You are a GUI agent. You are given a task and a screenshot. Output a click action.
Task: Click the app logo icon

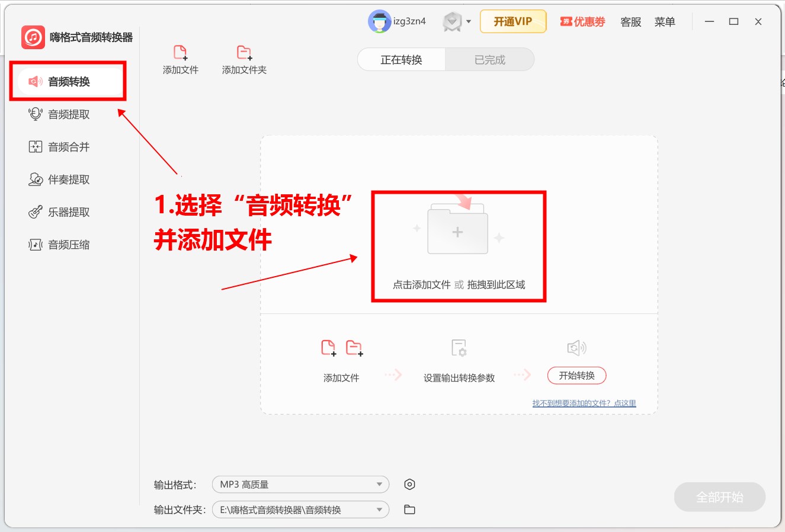(33, 37)
